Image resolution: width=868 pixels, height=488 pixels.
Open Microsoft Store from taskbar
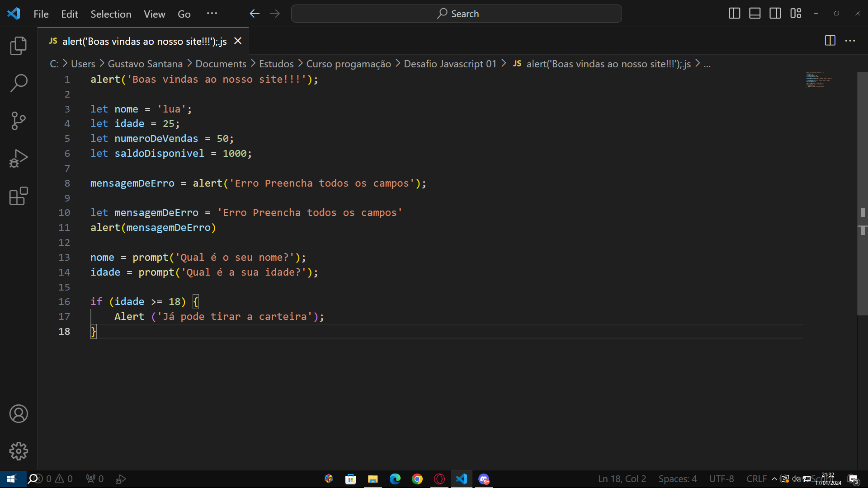351,479
